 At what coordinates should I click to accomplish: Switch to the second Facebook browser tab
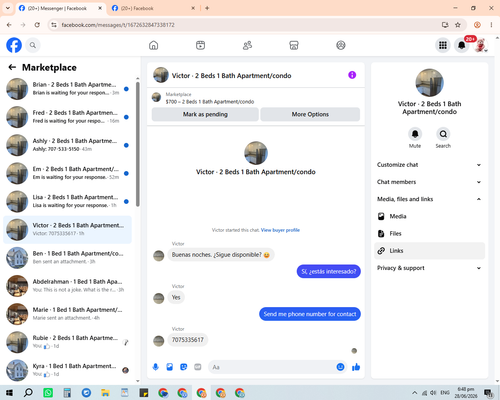[x=153, y=8]
